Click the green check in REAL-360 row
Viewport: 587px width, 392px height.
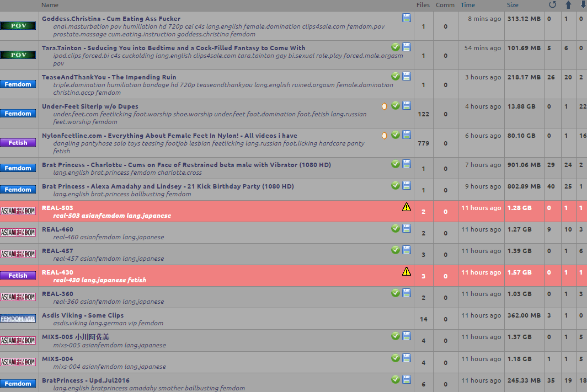(x=396, y=293)
